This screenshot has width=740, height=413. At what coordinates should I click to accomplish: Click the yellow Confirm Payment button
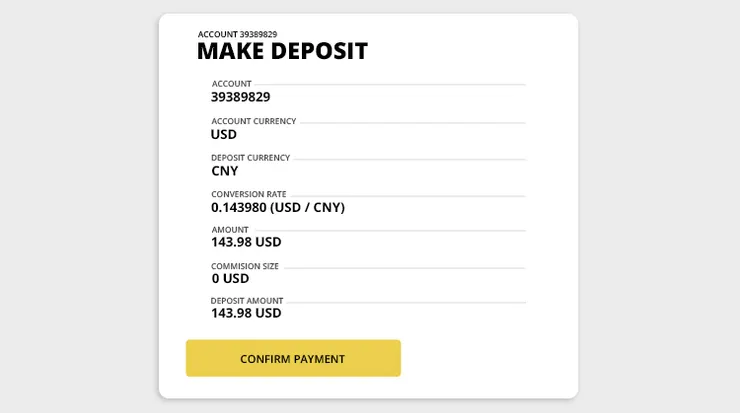click(x=293, y=358)
